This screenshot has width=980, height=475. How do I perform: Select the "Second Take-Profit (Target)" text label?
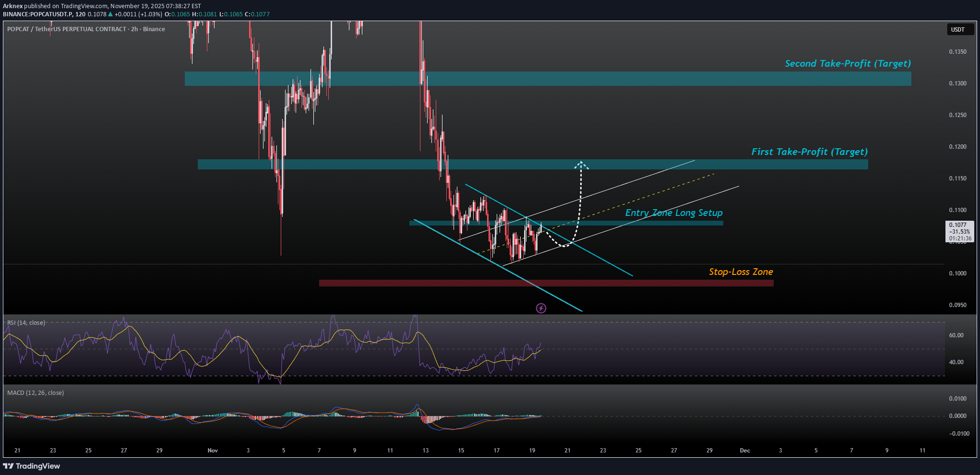click(x=847, y=64)
